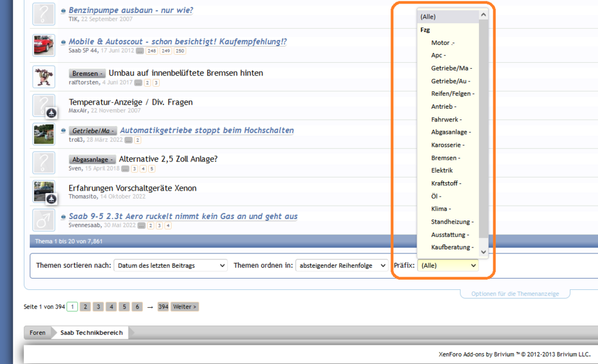Open thread 'Umbau auf innenbelüftete Bremsen hinten'
This screenshot has height=364, width=598.
point(186,73)
